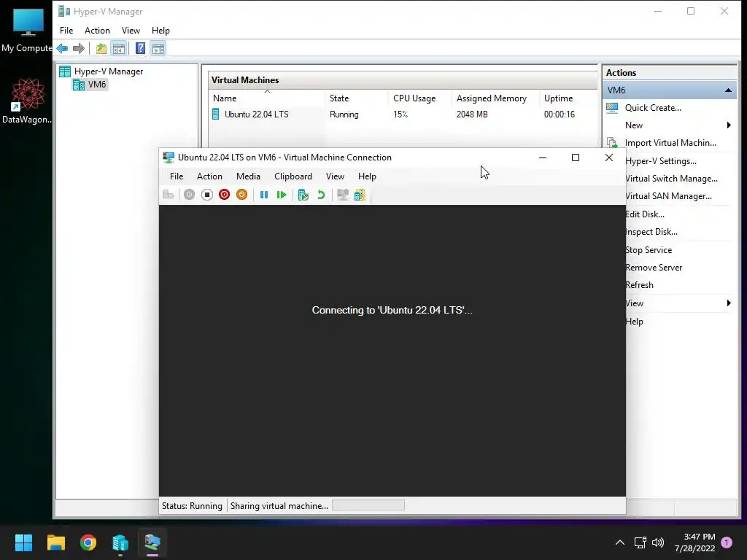Open the volume control in system tray
This screenshot has width=747, height=560.
pos(658,542)
